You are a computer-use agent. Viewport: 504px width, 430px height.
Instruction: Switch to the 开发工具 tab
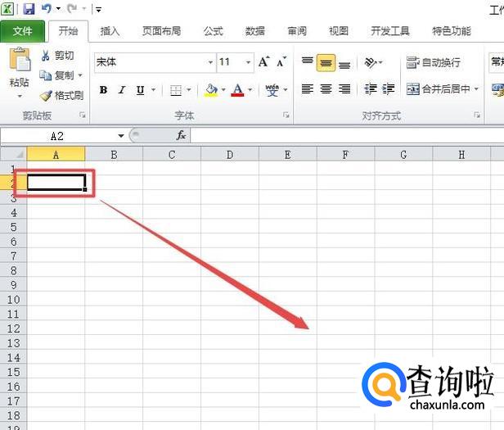(x=390, y=31)
